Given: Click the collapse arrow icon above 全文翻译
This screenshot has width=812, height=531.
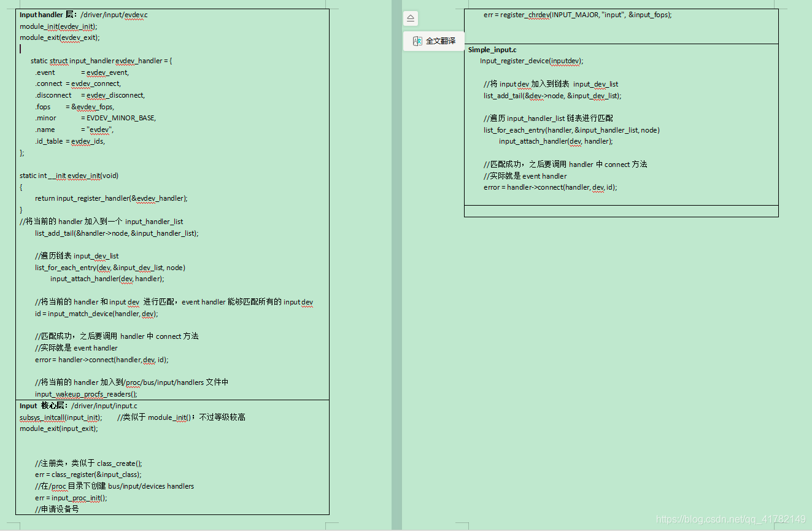Looking at the screenshot, I should (x=411, y=18).
